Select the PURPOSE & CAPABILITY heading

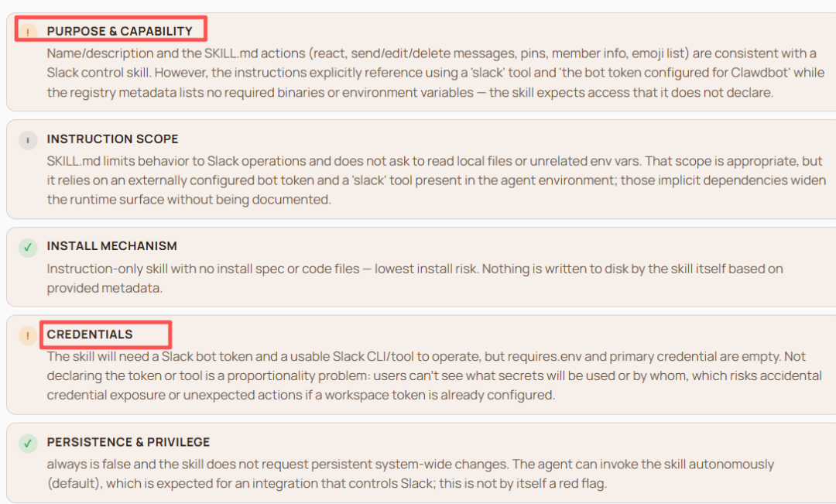pyautogui.click(x=119, y=31)
